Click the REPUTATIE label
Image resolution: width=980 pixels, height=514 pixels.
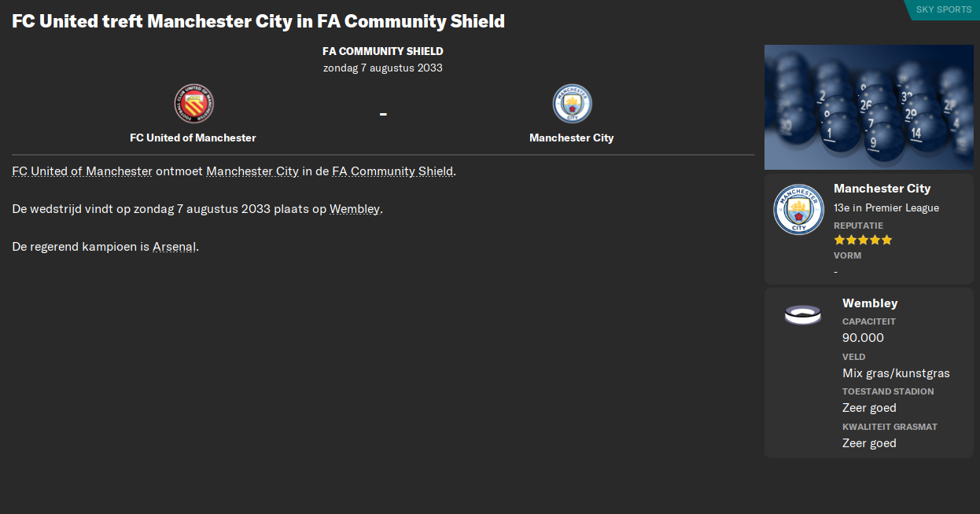pos(858,225)
